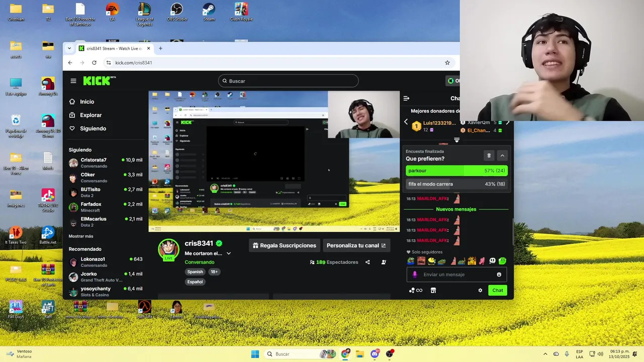Select the first Pepe emote in quick emotes

(411, 260)
